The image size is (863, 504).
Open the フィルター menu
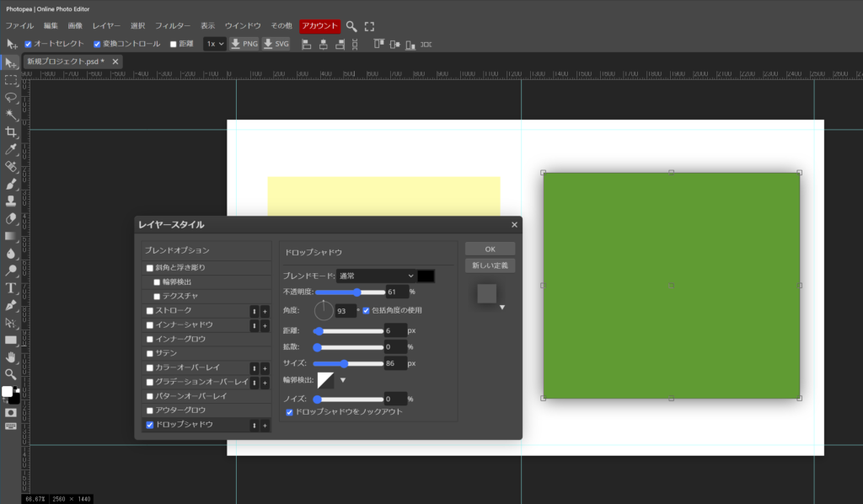[173, 26]
